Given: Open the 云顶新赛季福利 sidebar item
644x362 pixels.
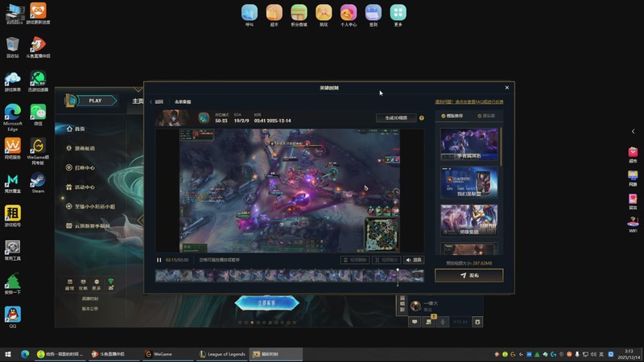Looking at the screenshot, I should point(88,226).
